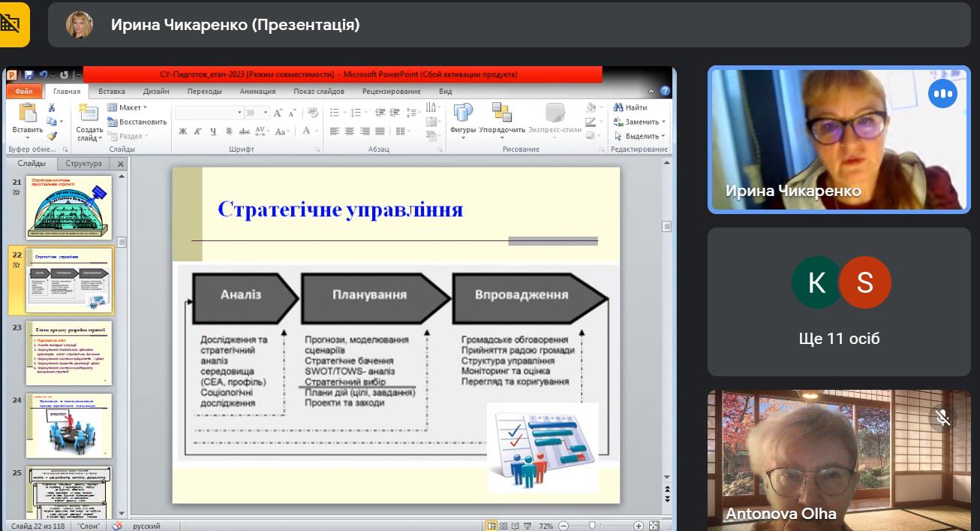Switch to the Вставка (Insert) tab

[x=112, y=92]
